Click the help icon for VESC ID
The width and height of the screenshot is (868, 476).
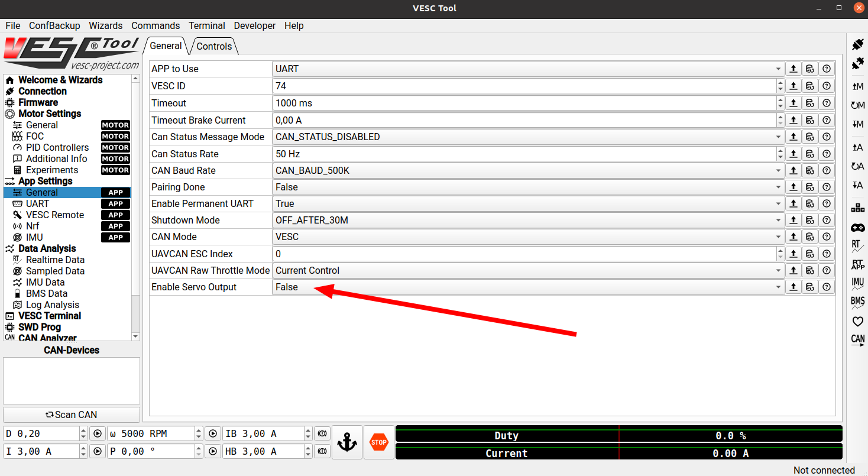[x=826, y=86]
